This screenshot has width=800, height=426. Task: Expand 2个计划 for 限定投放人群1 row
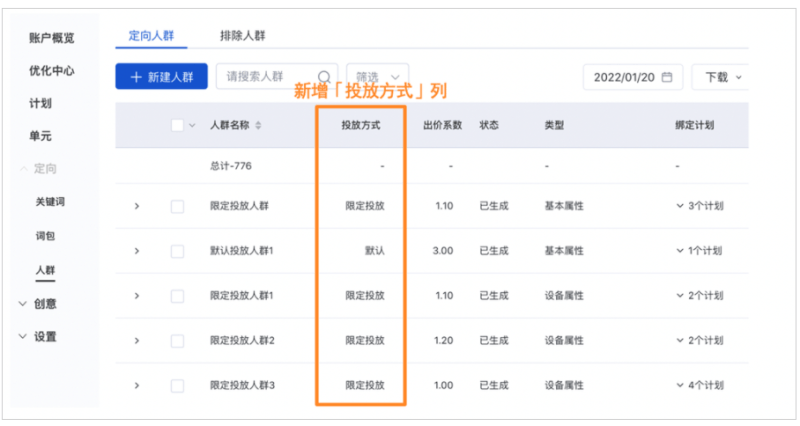coord(699,296)
